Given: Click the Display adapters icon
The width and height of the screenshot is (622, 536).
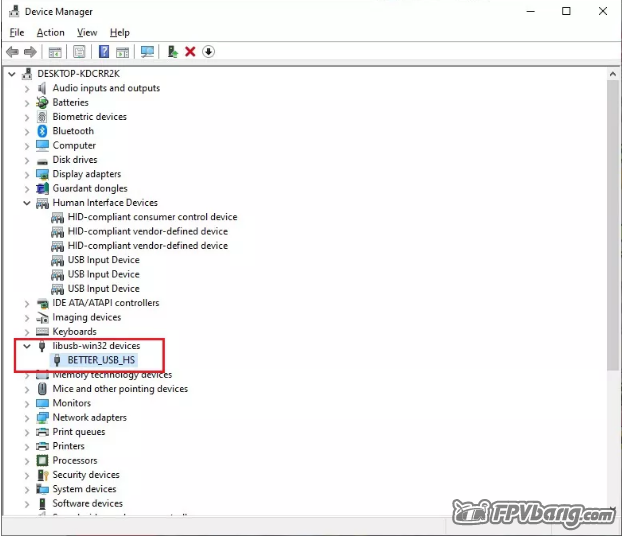Looking at the screenshot, I should (42, 174).
